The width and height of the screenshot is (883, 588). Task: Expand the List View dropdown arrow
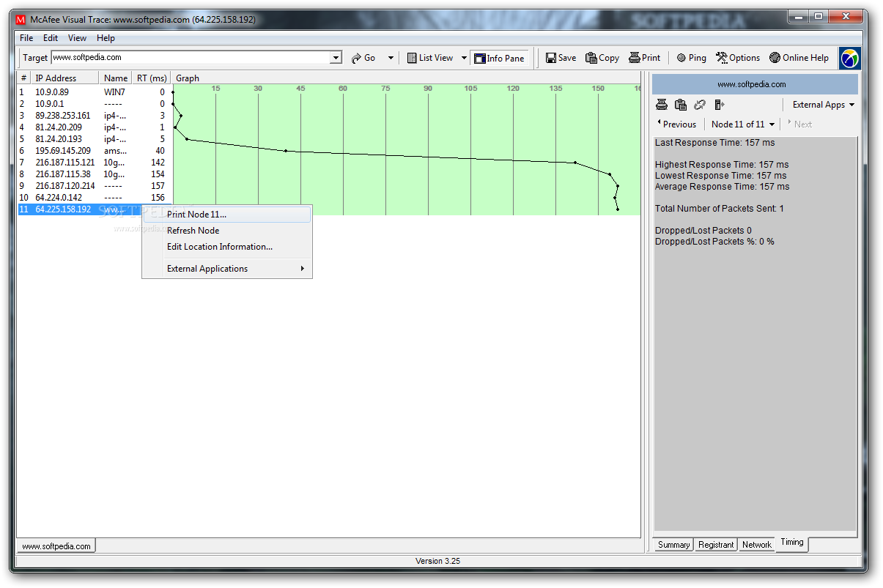(x=464, y=58)
